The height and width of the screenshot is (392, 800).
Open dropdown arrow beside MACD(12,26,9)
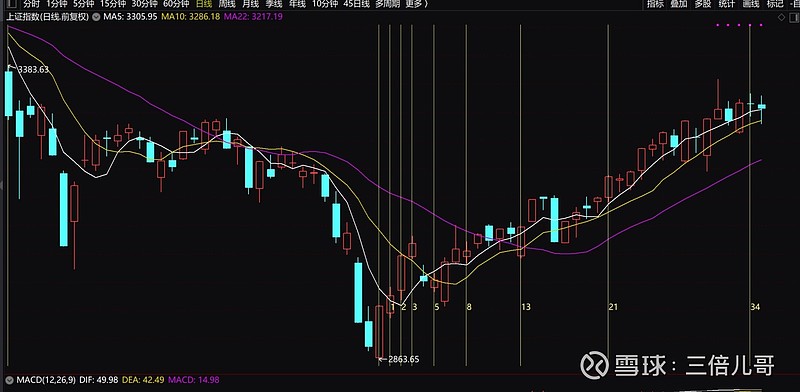coord(9,380)
